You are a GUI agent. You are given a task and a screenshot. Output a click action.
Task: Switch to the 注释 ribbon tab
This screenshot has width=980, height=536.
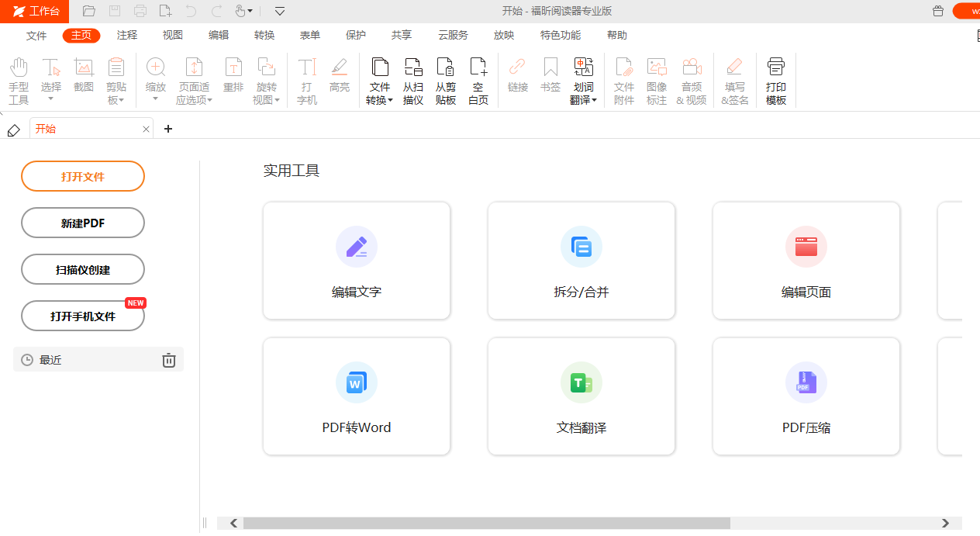[127, 36]
